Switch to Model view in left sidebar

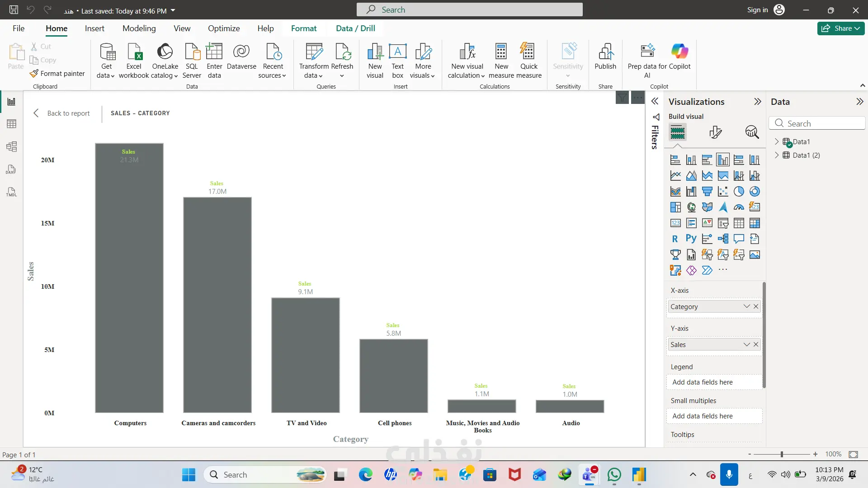point(12,146)
